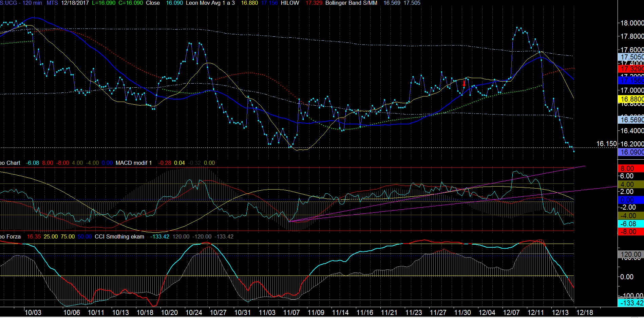Click the yellow '75.00' level in Forza header

click(x=68, y=237)
